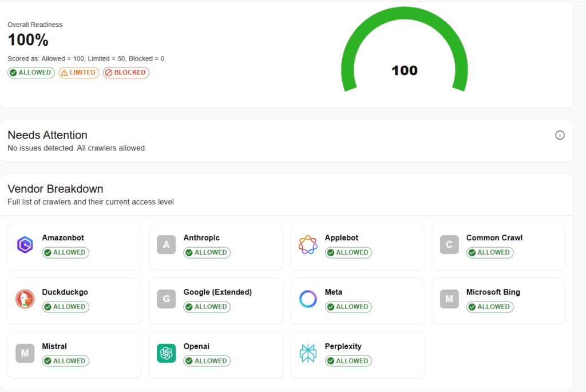Click the Meta blue circle icon
Image resolution: width=586 pixels, height=392 pixels.
click(308, 299)
